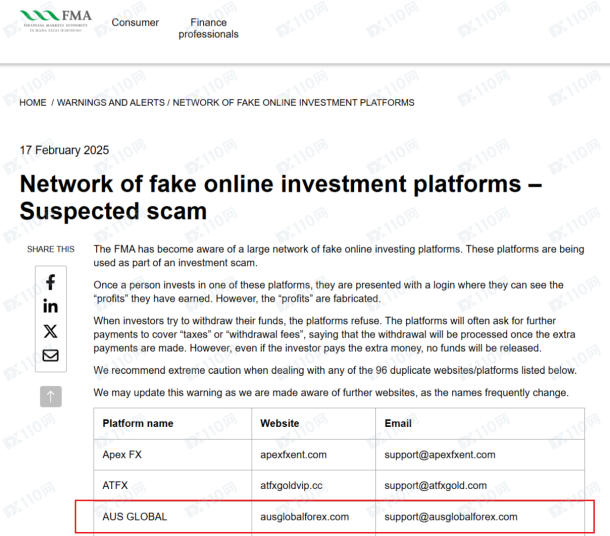This screenshot has width=610, height=536.
Task: Open WARNINGS AND ALERTS breadcrumb
Action: [111, 103]
